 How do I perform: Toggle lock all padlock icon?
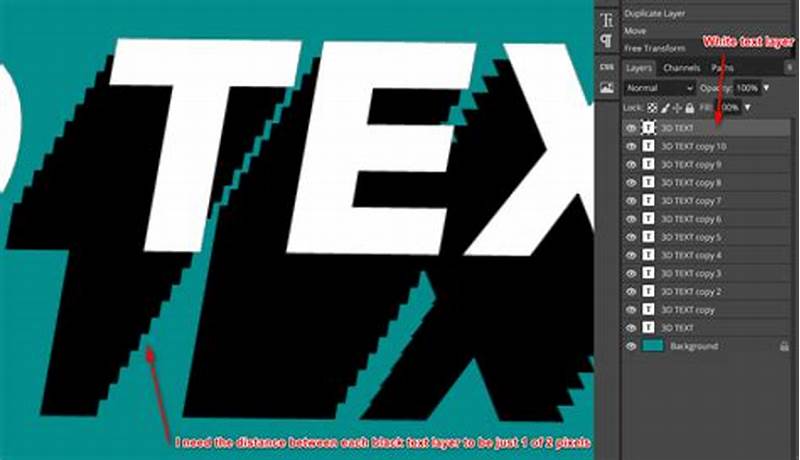(x=690, y=108)
